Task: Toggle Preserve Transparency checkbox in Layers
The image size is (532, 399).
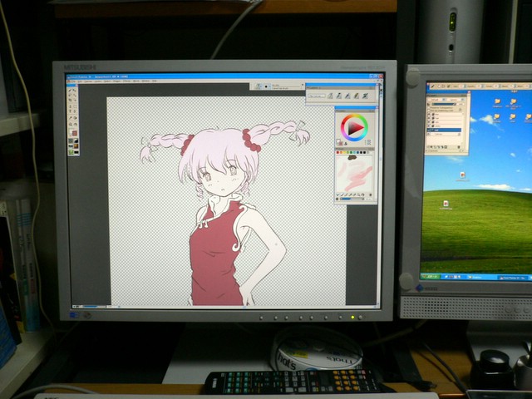Action: tap(429, 107)
